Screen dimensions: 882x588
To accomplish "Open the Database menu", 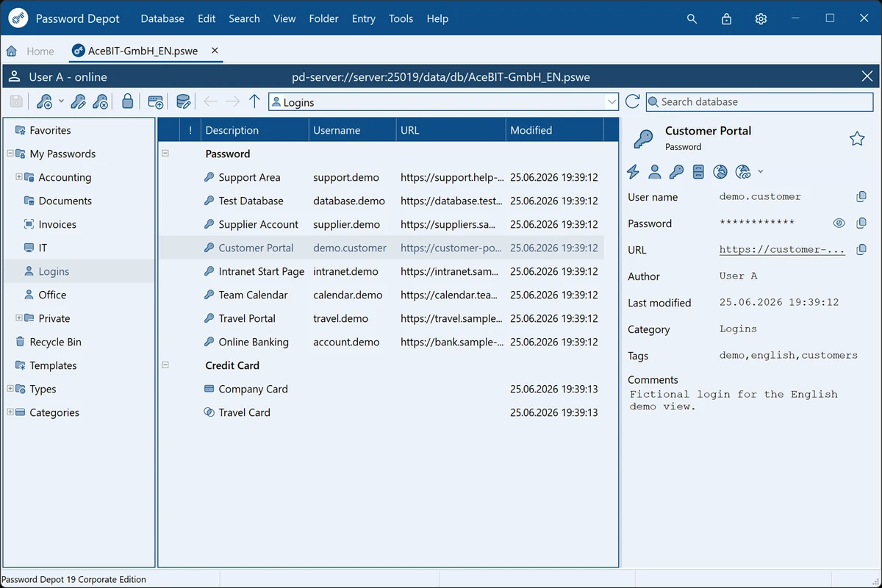I will click(162, 19).
